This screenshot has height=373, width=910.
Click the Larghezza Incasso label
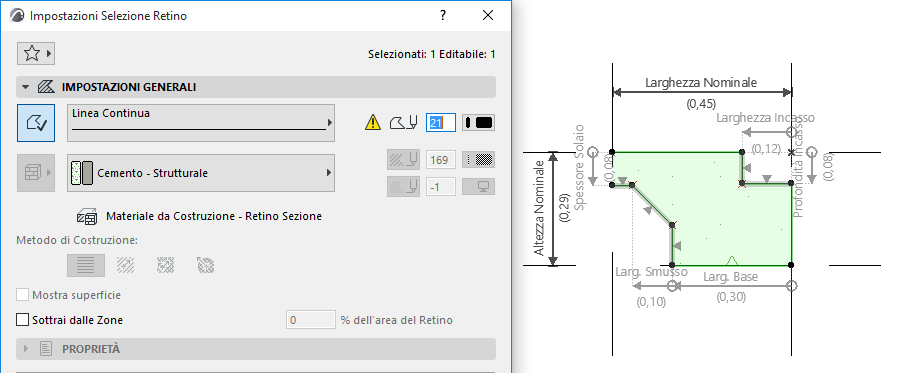click(765, 118)
